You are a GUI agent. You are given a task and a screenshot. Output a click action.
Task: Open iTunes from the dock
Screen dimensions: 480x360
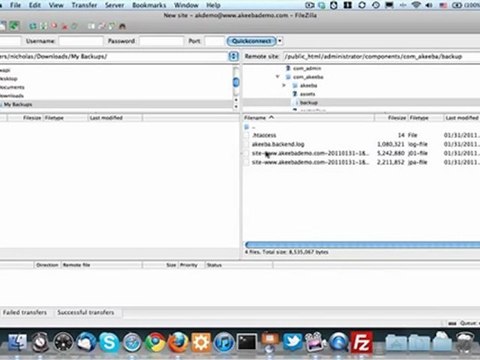click(x=224, y=342)
